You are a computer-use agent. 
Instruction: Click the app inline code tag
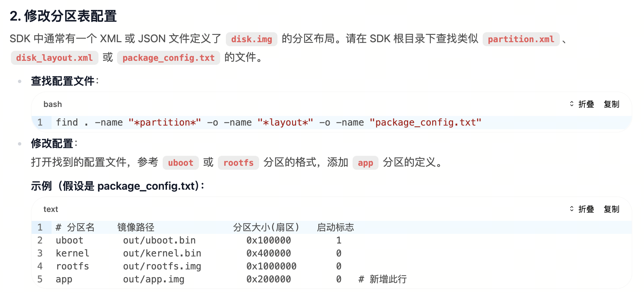point(365,163)
